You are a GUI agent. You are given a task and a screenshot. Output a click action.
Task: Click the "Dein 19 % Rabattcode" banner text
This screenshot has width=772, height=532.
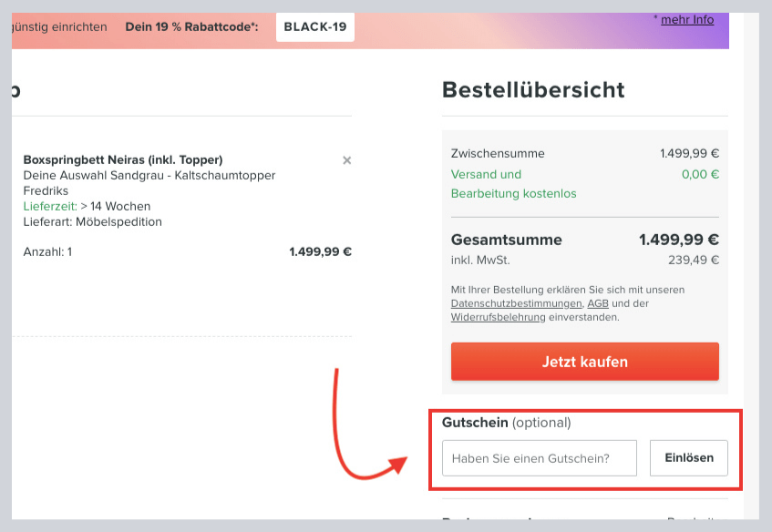pyautogui.click(x=191, y=26)
